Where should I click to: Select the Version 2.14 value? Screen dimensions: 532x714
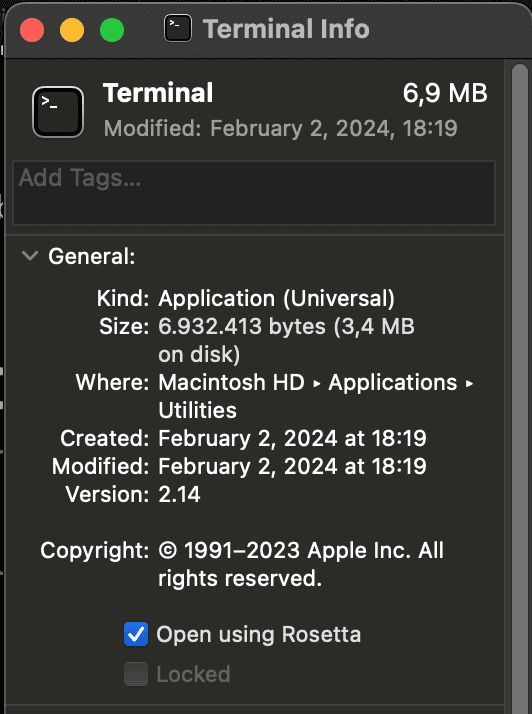179,495
